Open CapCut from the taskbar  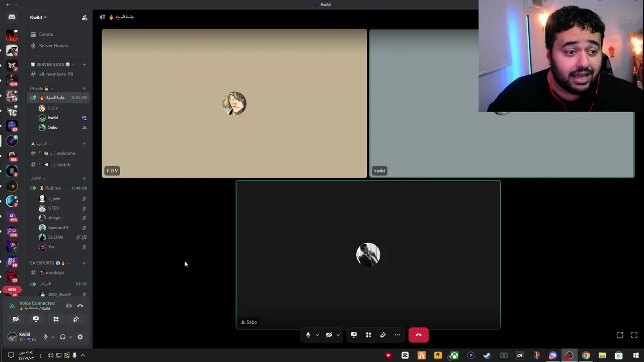point(405,355)
